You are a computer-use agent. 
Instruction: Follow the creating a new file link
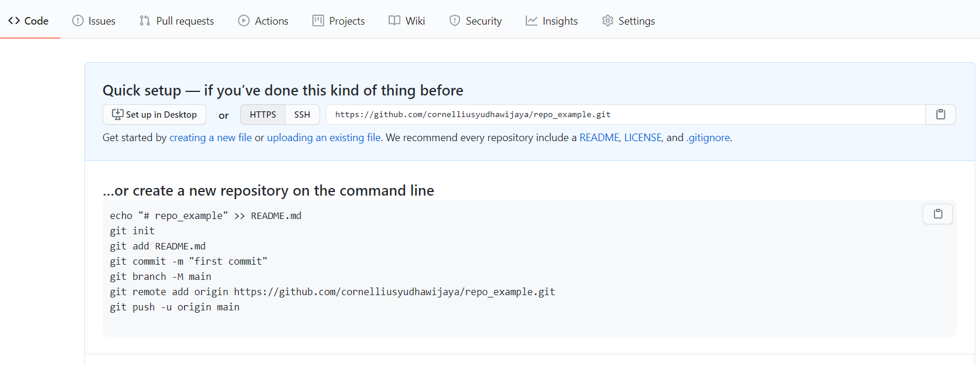pos(210,138)
